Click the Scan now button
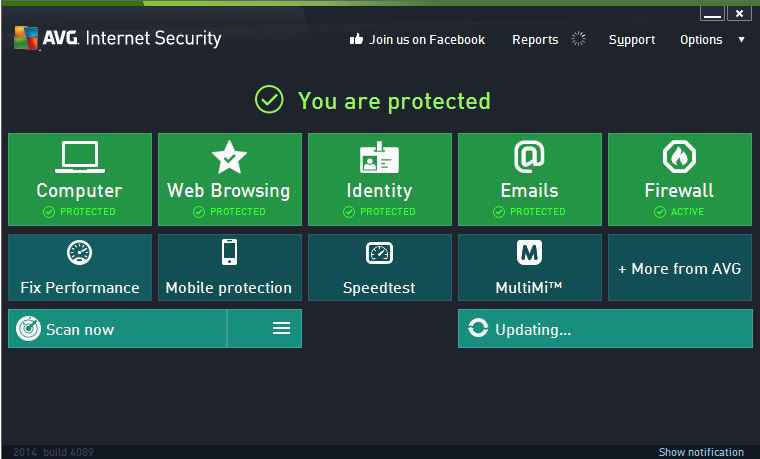The height and width of the screenshot is (459, 760). click(x=117, y=329)
